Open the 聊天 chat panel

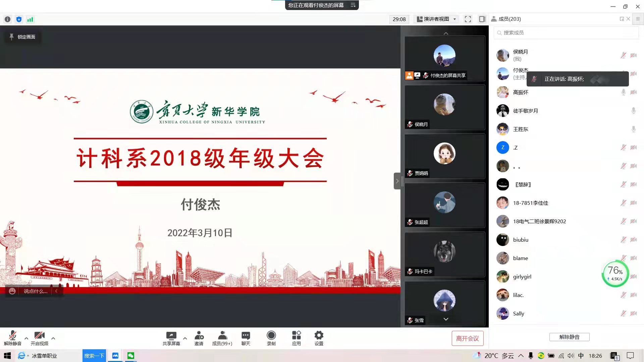[x=246, y=338]
